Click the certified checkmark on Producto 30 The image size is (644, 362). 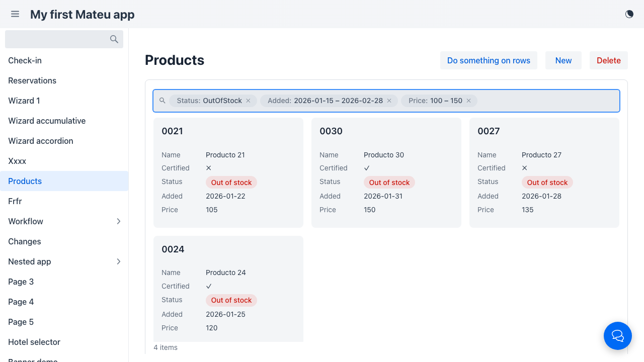coord(367,168)
